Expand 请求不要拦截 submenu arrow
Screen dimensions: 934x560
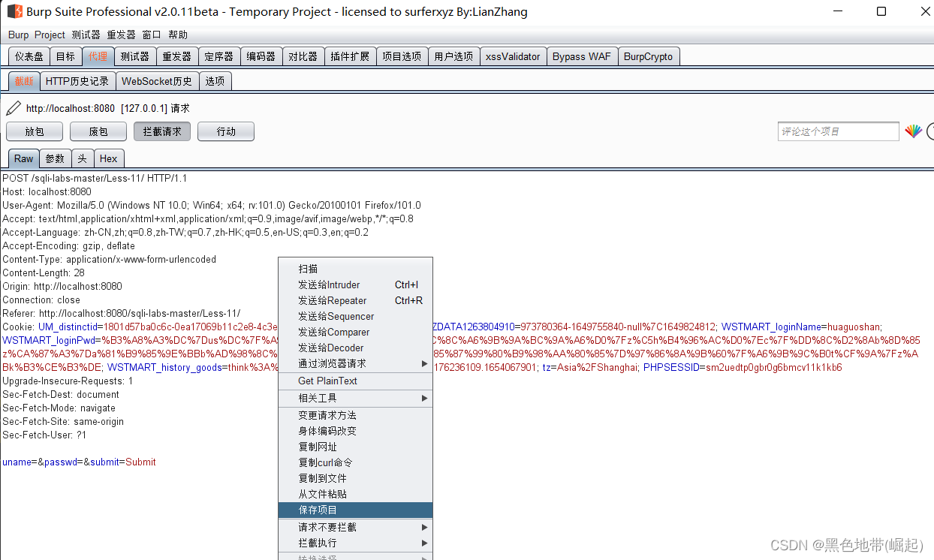(x=424, y=528)
